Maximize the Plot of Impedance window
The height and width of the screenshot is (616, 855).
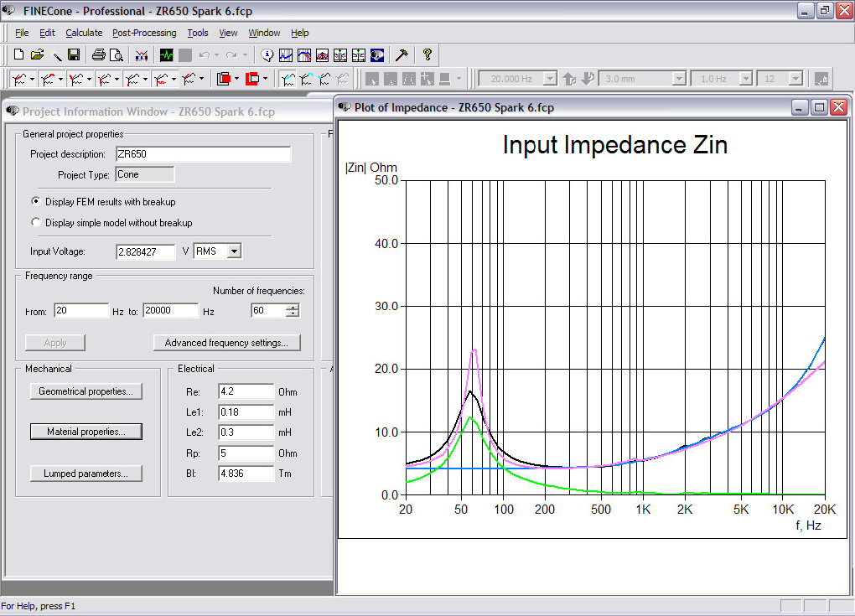[819, 107]
